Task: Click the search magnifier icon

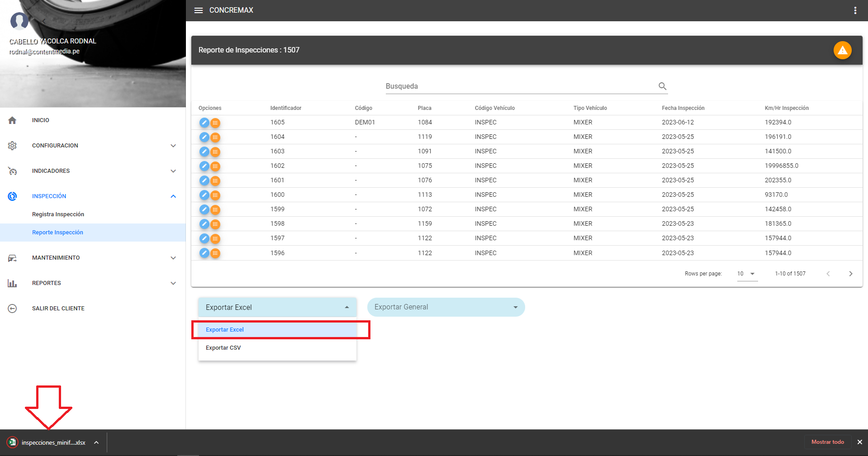Action: coord(662,86)
